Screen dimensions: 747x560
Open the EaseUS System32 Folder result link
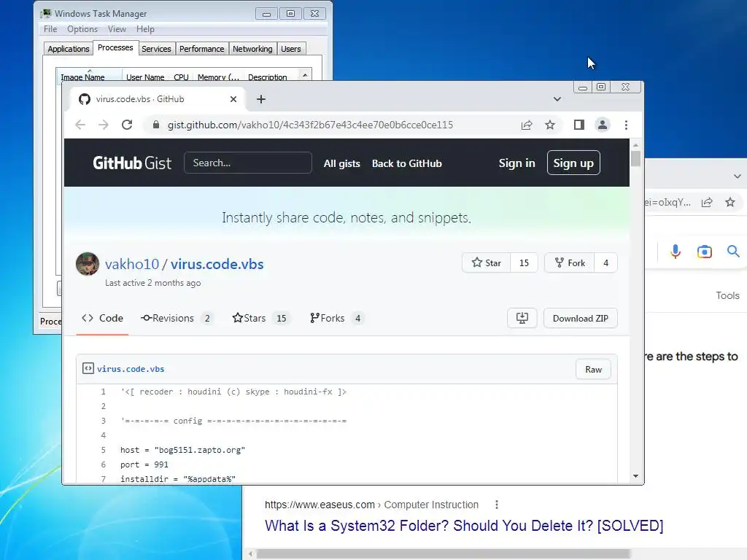point(464,525)
